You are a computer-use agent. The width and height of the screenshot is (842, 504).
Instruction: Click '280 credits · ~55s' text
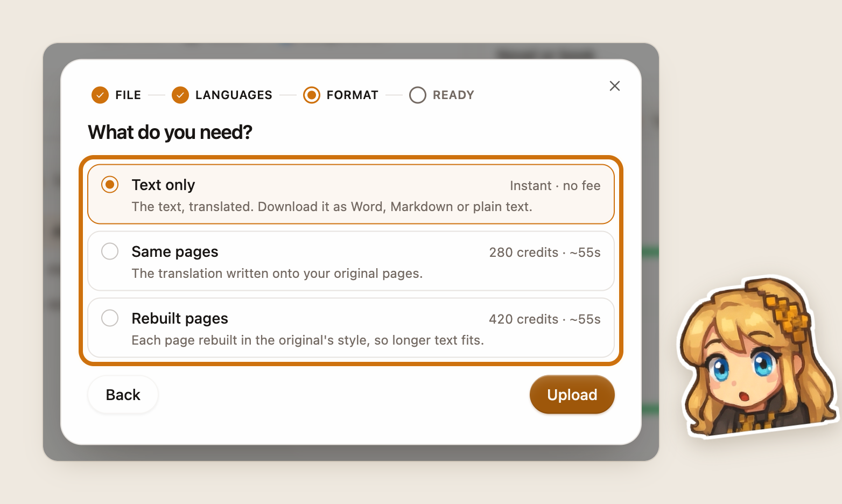click(545, 253)
